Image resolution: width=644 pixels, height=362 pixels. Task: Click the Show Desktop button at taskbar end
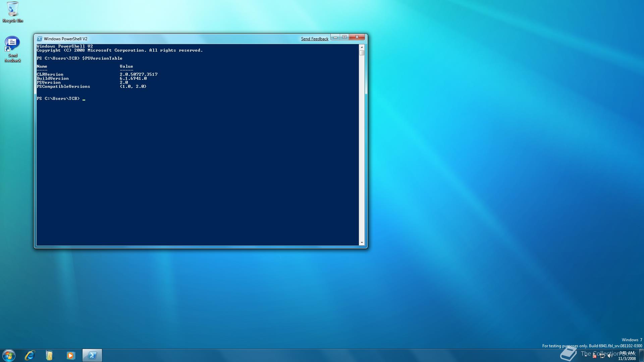641,355
